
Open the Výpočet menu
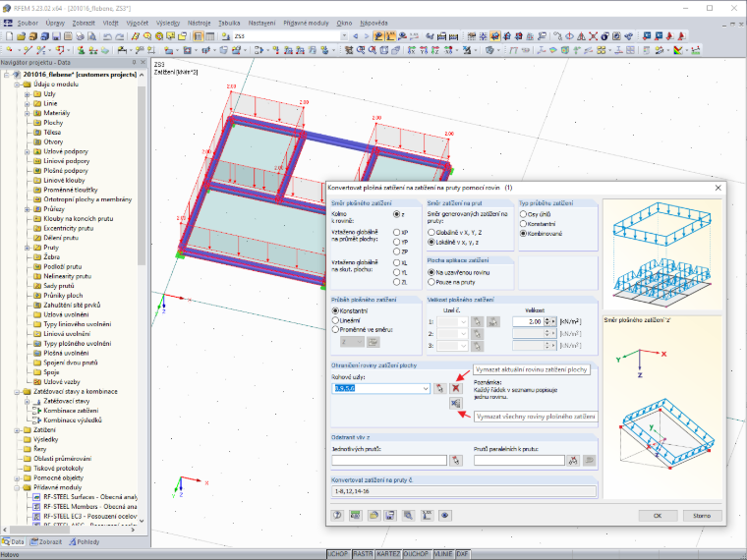pos(137,23)
